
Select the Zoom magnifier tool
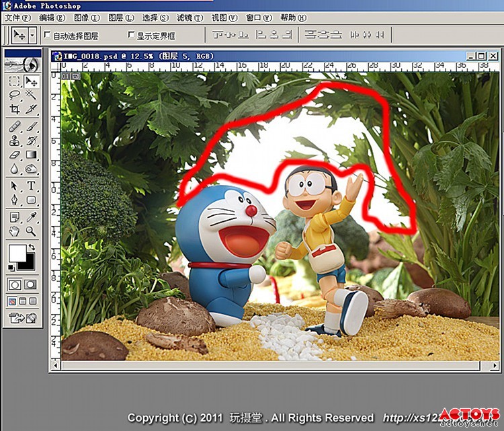[x=31, y=231]
